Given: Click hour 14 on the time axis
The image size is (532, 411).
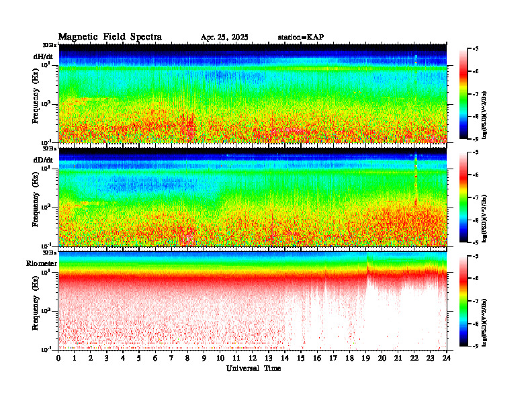Looking at the screenshot, I should tap(285, 358).
